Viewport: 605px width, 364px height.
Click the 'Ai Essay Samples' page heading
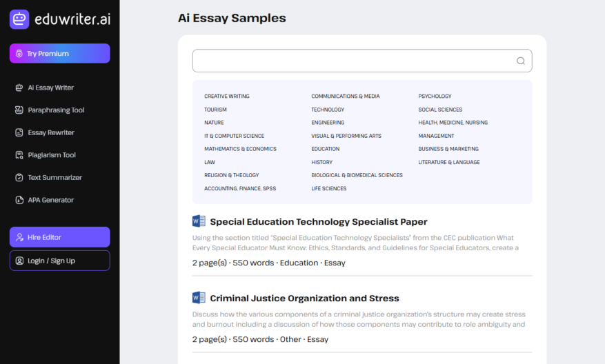[x=232, y=18]
